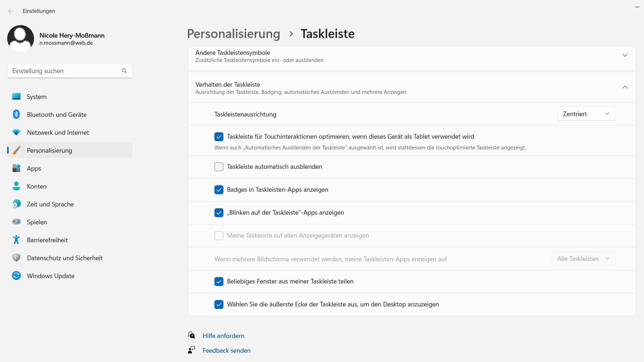Open the Tastleistenausrichtung dropdown showing Zentriert
Screen dimensions: 644x362
[586, 114]
